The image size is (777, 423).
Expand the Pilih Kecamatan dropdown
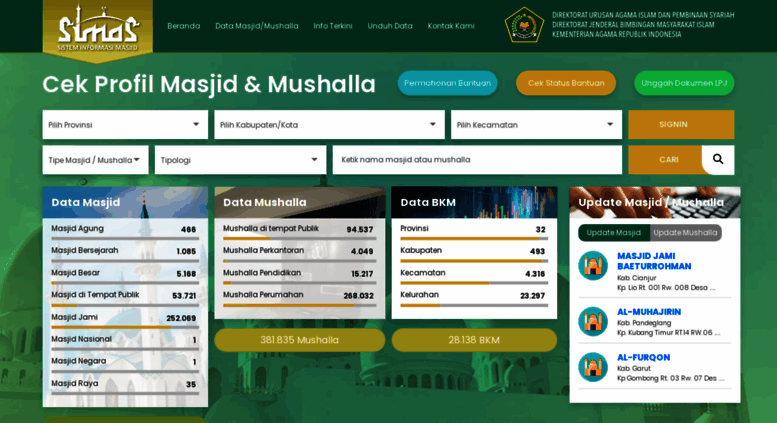click(x=536, y=125)
